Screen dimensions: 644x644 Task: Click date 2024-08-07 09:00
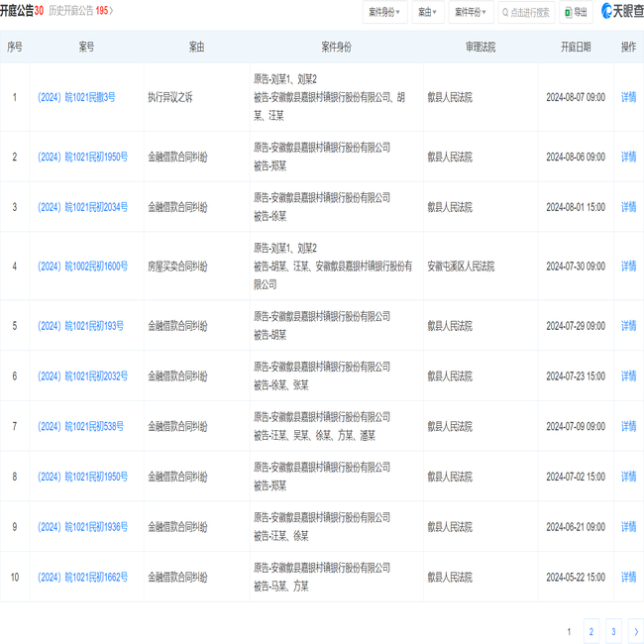pos(576,97)
